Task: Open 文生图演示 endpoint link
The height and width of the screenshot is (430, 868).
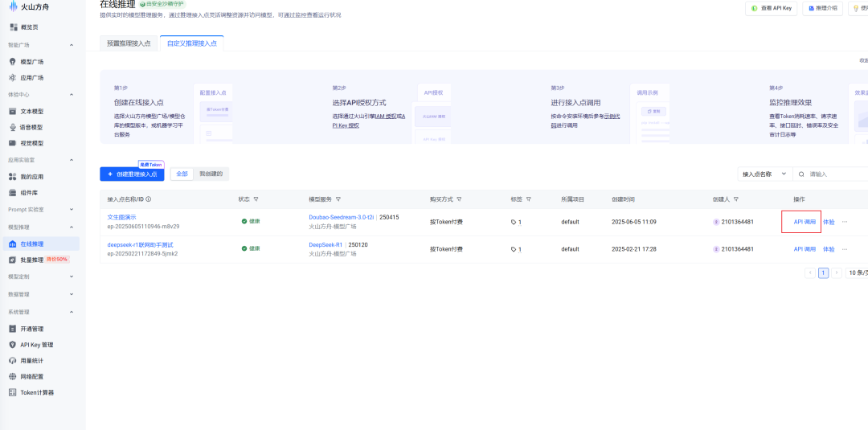Action: click(121, 218)
